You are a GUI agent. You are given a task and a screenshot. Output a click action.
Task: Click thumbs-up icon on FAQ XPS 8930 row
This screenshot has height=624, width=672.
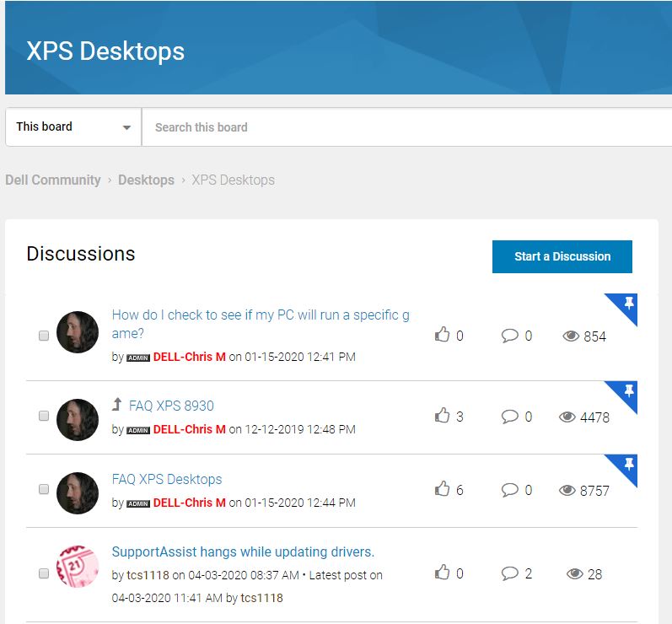(443, 415)
